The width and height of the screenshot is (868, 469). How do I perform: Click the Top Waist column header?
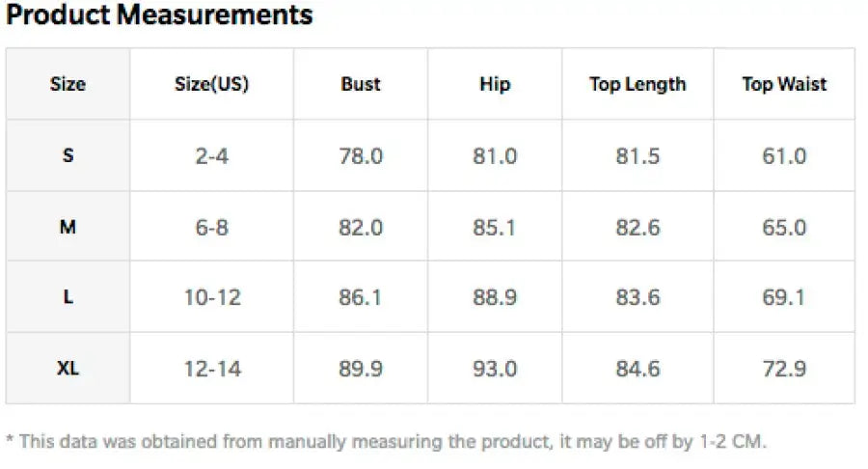(x=784, y=84)
